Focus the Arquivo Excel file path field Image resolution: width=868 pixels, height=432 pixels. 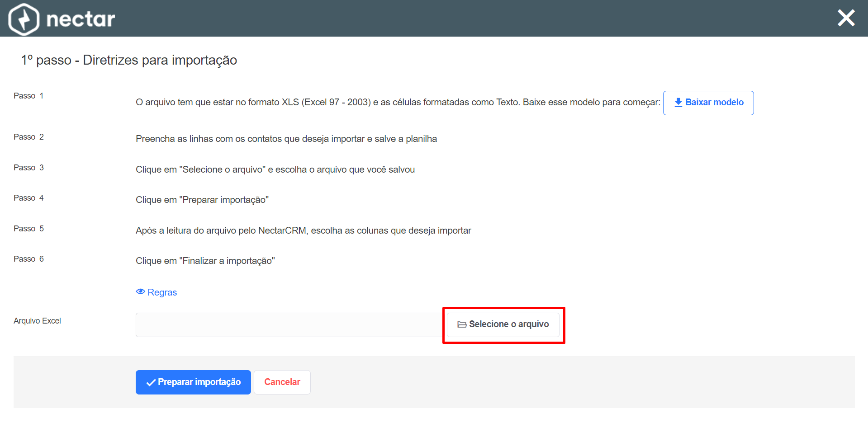click(x=289, y=325)
